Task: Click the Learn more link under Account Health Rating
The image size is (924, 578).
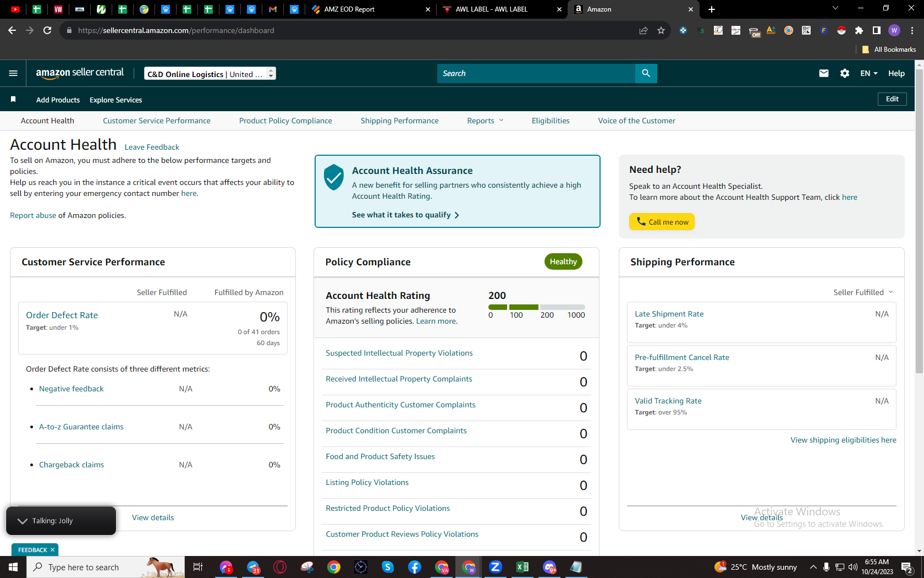Action: click(436, 321)
